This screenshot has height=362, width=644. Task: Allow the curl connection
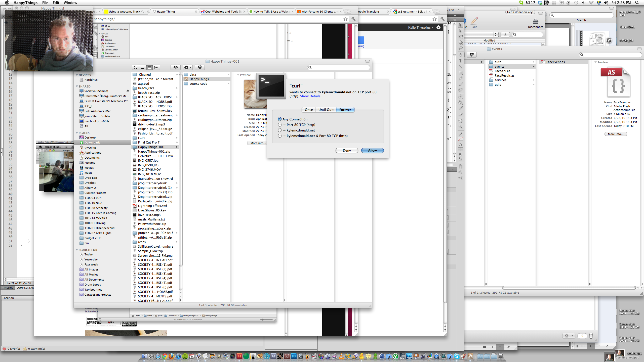click(372, 150)
